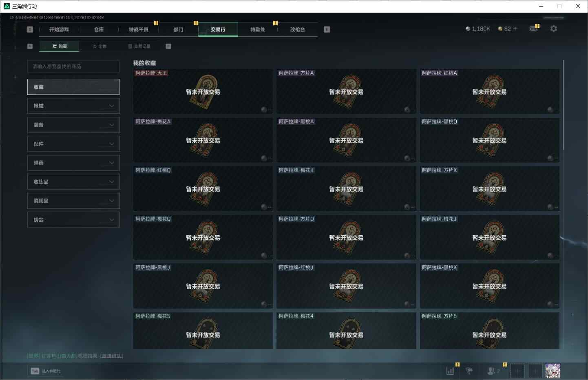Viewport: 588px width, 380px height.
Task: Click the previous main tab key icon
Action: [x=30, y=29]
